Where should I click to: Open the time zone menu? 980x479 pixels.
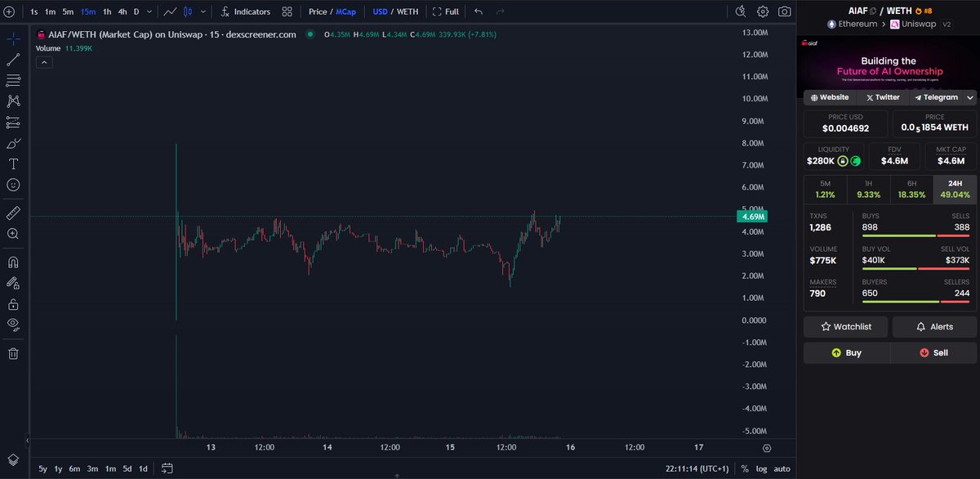(698, 468)
